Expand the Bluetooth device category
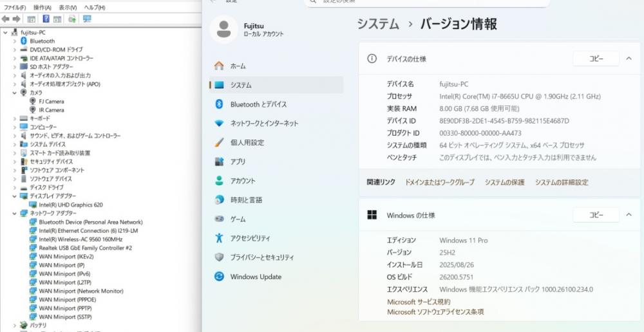The width and height of the screenshot is (644, 332). point(14,41)
